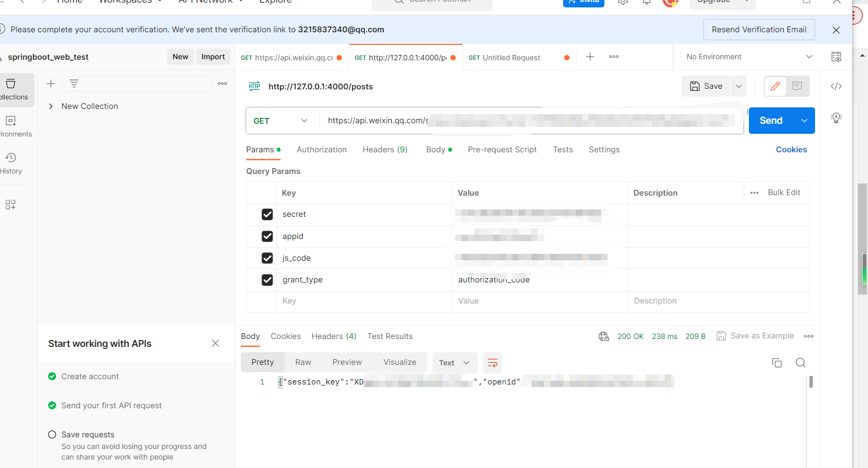Click the blue Send button
This screenshot has height=468, width=868.
tap(771, 121)
